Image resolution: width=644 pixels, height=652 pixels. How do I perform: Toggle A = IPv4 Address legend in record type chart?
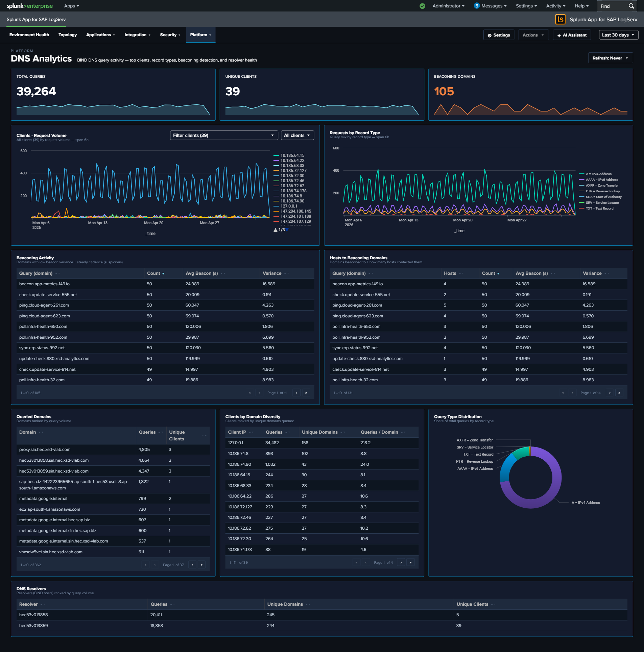(595, 174)
